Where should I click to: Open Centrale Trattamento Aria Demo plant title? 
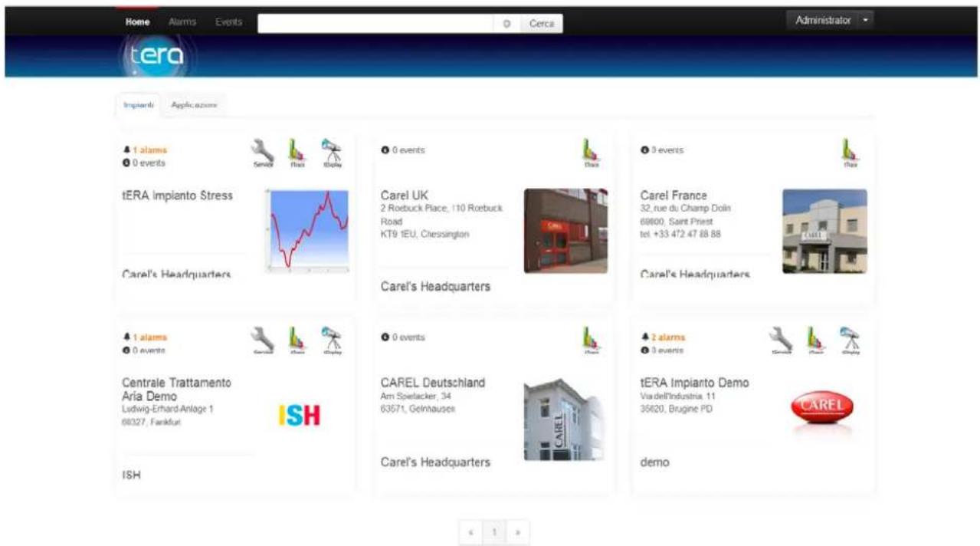[176, 390]
